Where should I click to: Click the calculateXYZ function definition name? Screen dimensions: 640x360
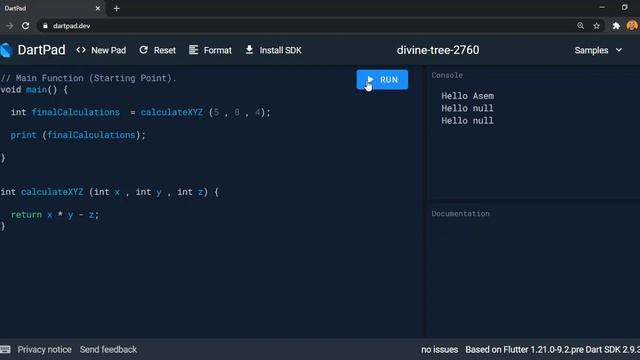coord(52,192)
